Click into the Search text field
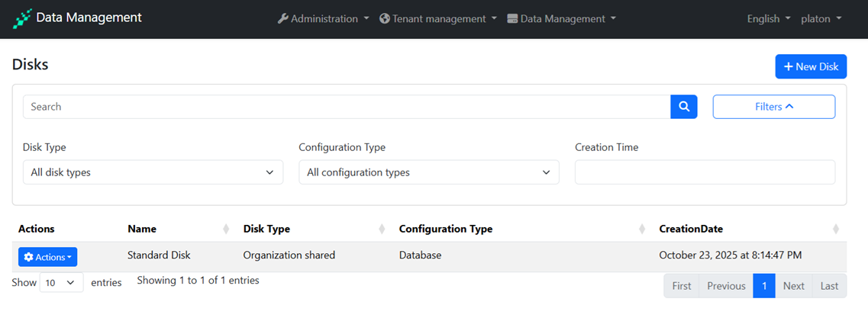This screenshot has height=318, width=868. point(347,107)
